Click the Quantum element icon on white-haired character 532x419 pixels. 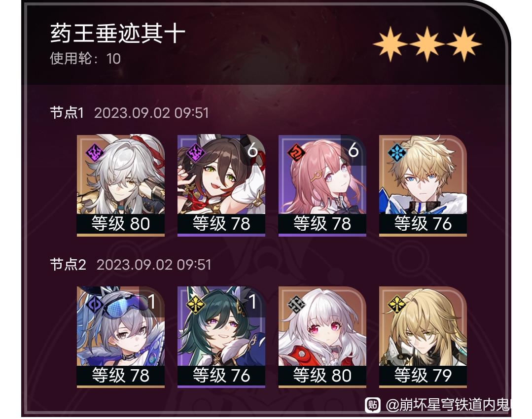point(94,152)
